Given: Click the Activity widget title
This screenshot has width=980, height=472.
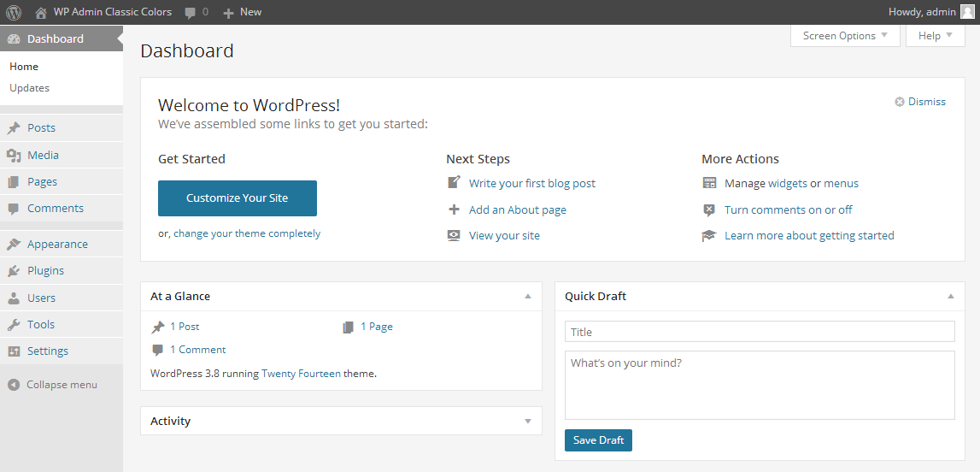Looking at the screenshot, I should point(171,422).
